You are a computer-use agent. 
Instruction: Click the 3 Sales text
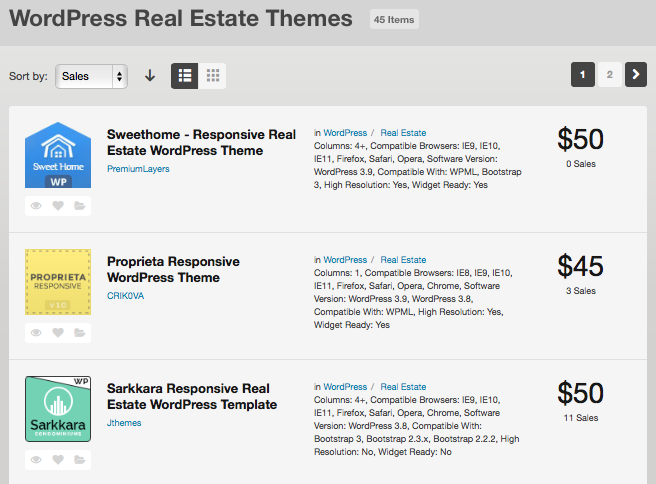tap(581, 291)
